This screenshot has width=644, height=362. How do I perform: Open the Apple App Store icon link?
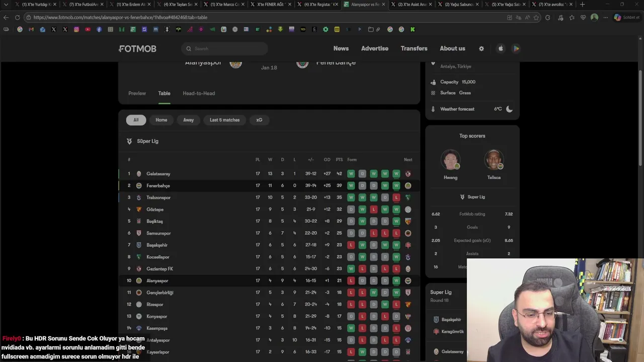[x=501, y=49]
